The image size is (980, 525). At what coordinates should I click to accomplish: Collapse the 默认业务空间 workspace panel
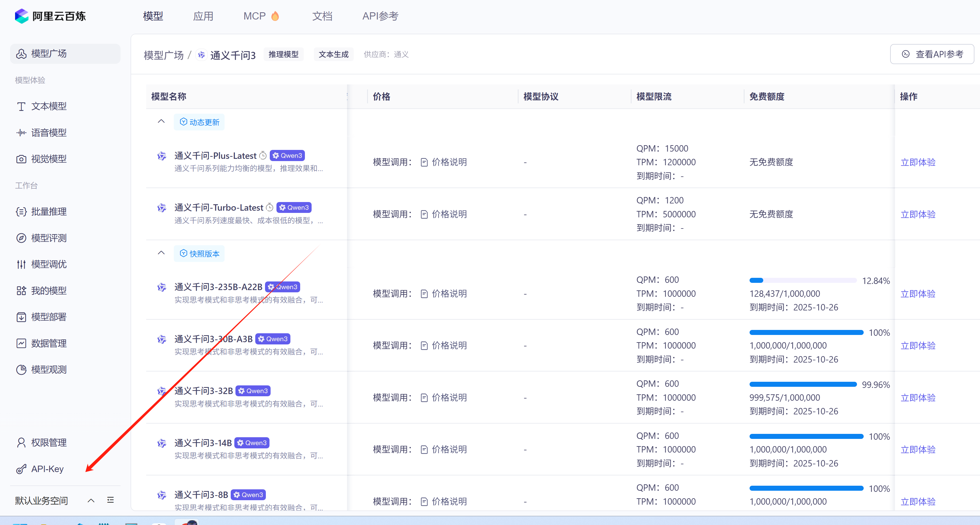pyautogui.click(x=91, y=500)
